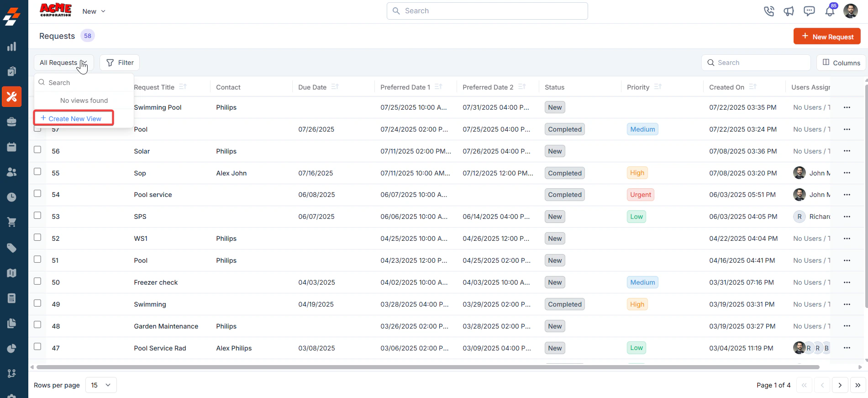This screenshot has height=398, width=868.
Task: Click the phone call icon in header
Action: click(769, 11)
